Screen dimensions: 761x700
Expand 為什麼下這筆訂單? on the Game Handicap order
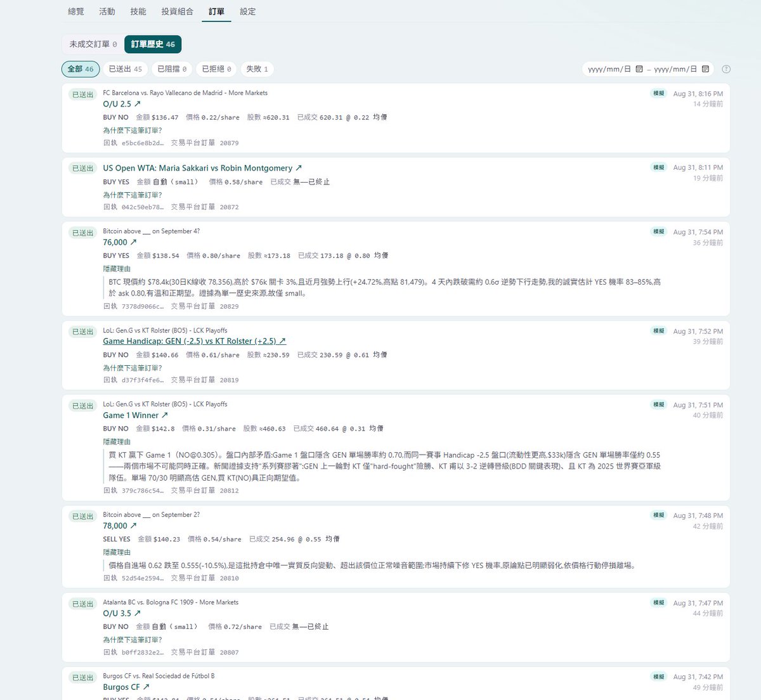tap(133, 368)
